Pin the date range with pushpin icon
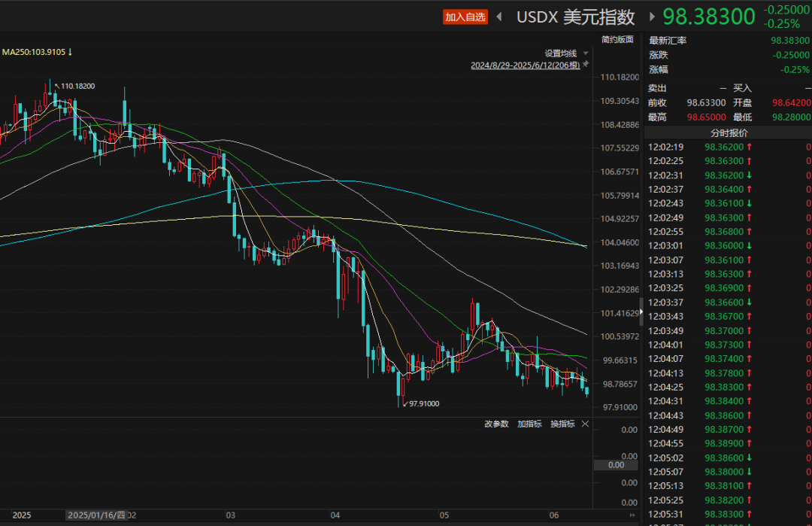 tap(586, 65)
